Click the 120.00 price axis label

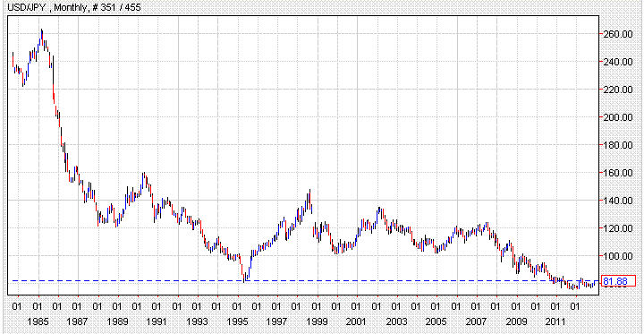[x=619, y=228]
